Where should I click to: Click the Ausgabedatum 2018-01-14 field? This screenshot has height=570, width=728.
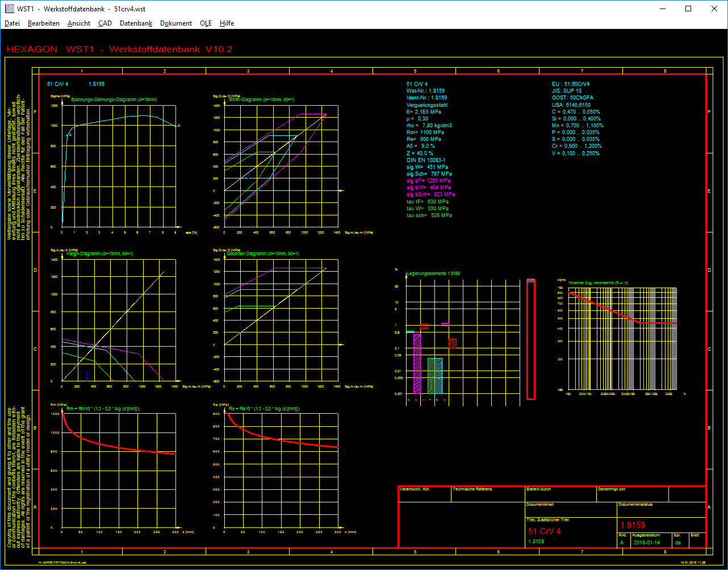(x=647, y=542)
